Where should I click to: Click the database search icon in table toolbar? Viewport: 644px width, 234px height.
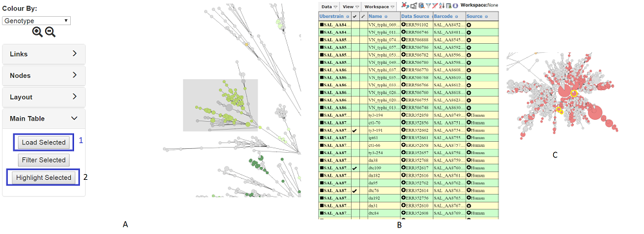click(421, 6)
